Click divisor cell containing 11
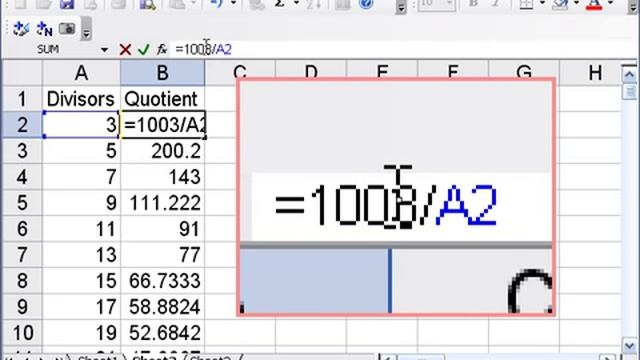 point(81,229)
